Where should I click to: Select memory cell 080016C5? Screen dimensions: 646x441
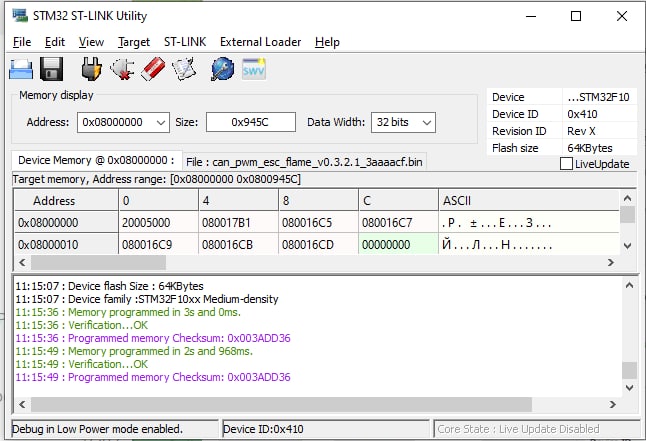tap(318, 223)
